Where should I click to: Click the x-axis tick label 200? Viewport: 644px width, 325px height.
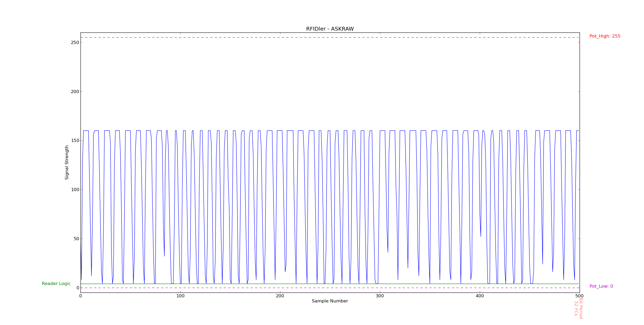click(280, 296)
